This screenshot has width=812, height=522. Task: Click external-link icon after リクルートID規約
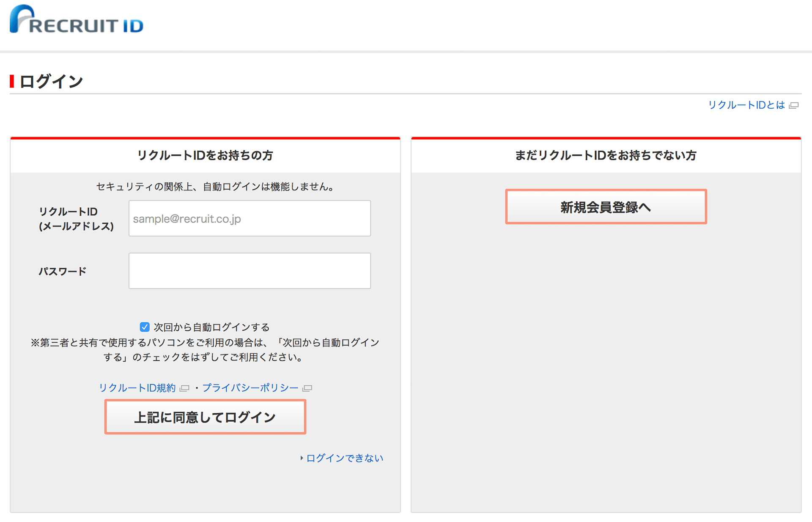point(184,388)
